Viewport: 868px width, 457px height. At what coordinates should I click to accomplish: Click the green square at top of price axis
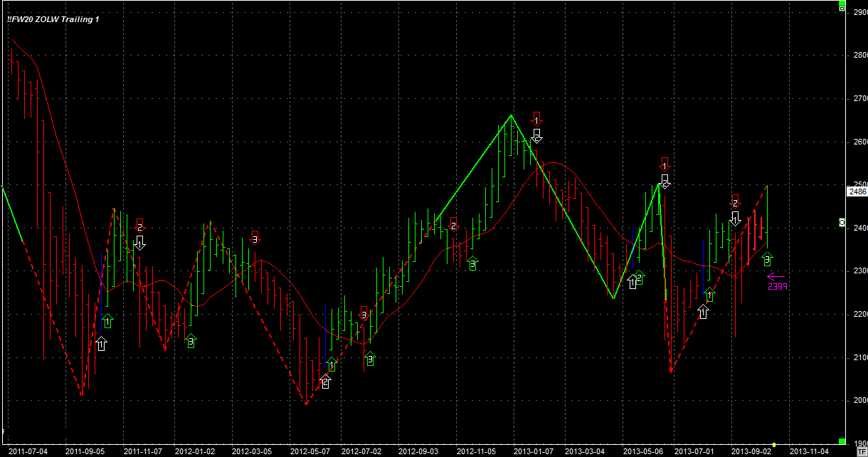pyautogui.click(x=842, y=8)
